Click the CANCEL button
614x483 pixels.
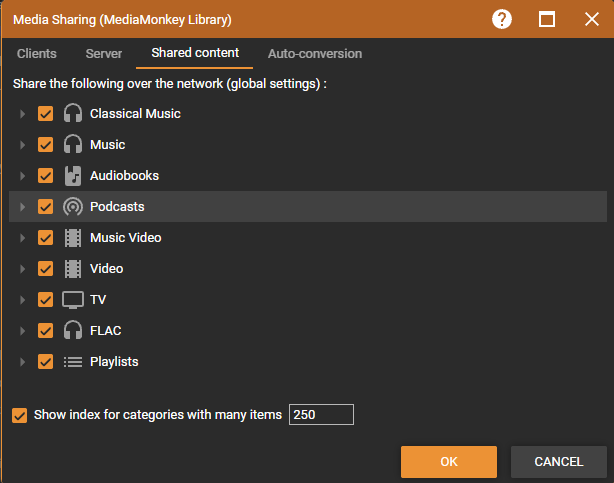(558, 462)
